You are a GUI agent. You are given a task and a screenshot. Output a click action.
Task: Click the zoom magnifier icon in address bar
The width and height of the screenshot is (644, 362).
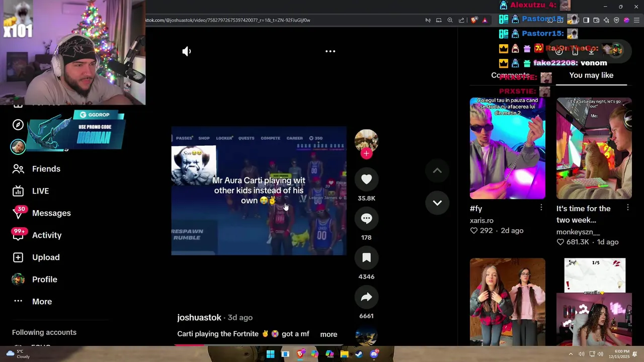450,20
